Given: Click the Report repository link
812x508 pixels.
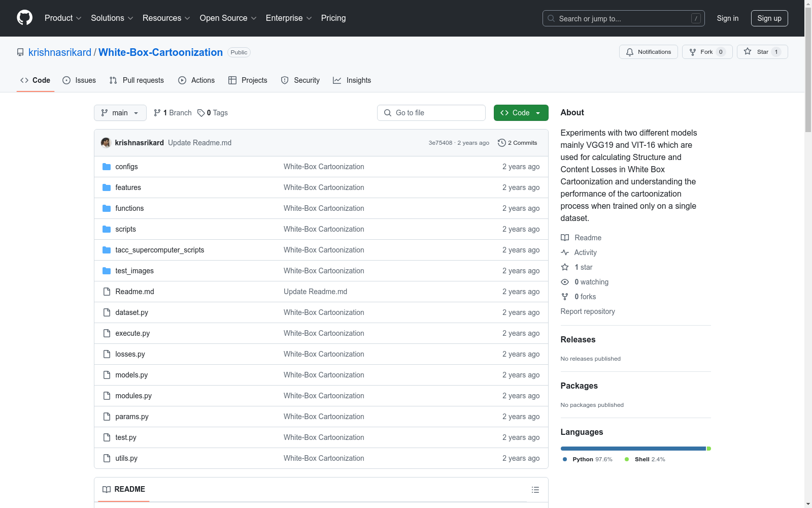Looking at the screenshot, I should pos(588,311).
